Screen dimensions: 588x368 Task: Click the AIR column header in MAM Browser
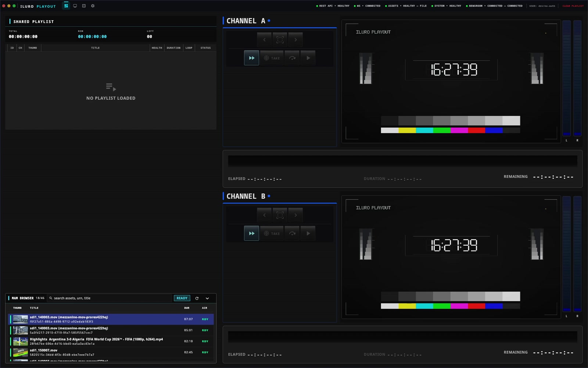pyautogui.click(x=205, y=308)
